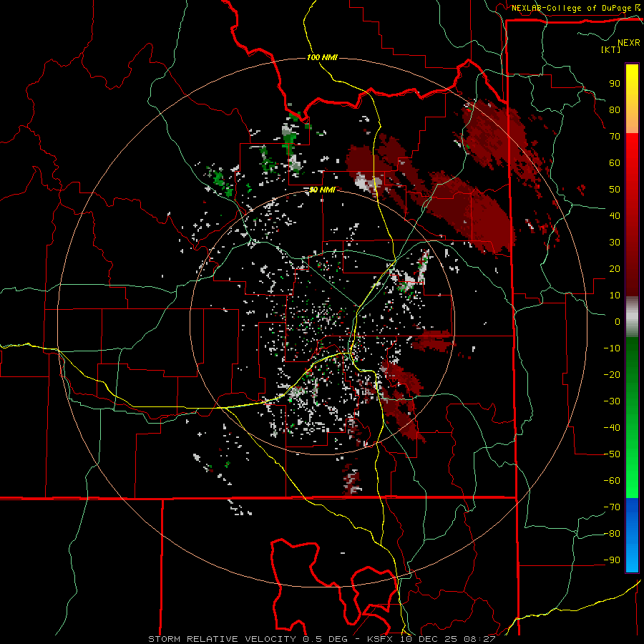Click the NEXLAB-College of DuPage header text
Viewport: 644px width, 644px height.
[572, 8]
